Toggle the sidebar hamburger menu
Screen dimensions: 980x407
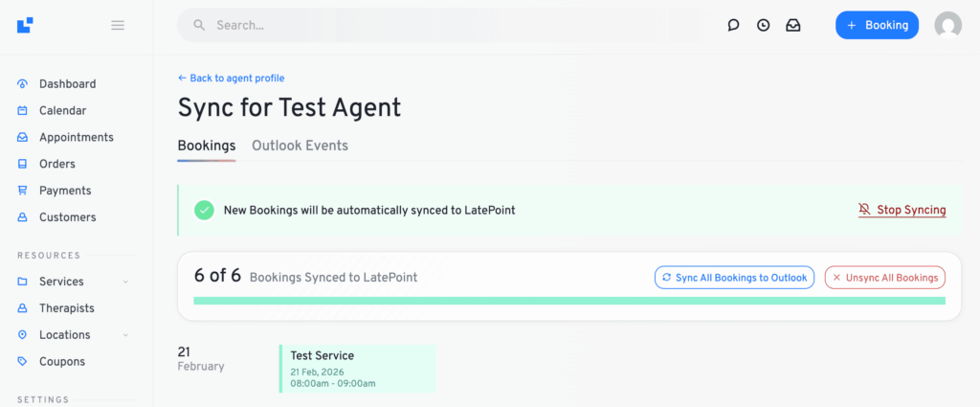pyautogui.click(x=118, y=25)
